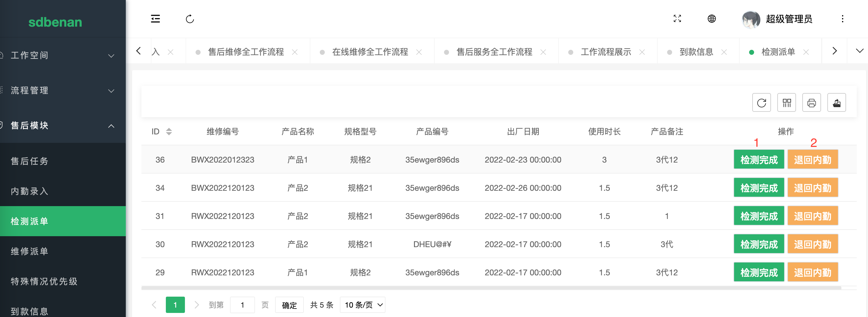Click the 维修编号 BWX2022012323 cell
This screenshot has width=868, height=317.
(223, 159)
